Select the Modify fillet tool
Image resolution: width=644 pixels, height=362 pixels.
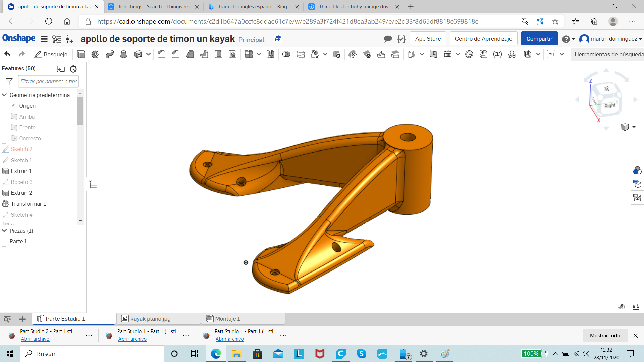[353, 54]
